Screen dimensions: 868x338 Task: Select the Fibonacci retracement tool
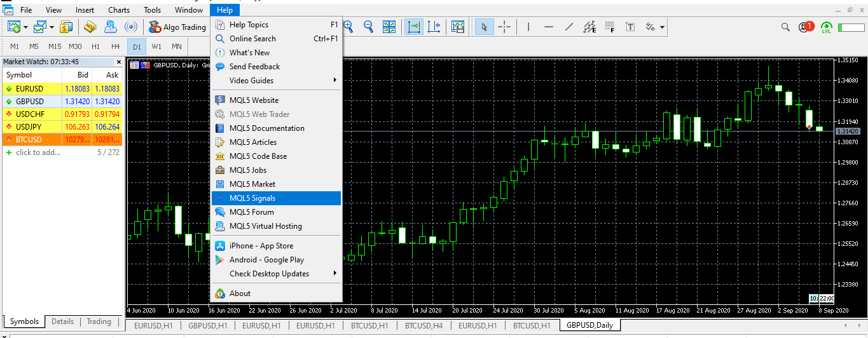(610, 27)
